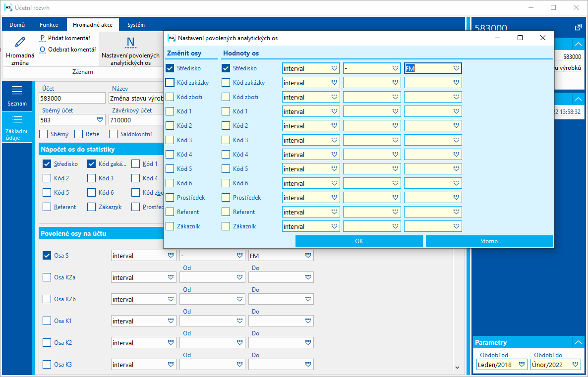Open Základní údaje sidebar icon
Image resolution: width=588 pixels, height=377 pixels.
coord(17,119)
